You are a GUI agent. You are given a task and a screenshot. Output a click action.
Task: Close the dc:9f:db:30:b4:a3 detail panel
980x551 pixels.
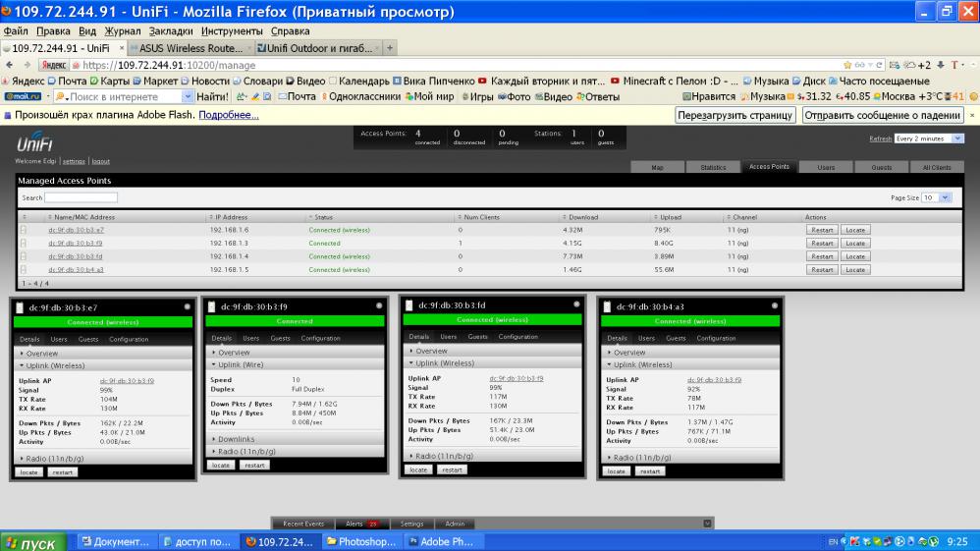[776, 306]
